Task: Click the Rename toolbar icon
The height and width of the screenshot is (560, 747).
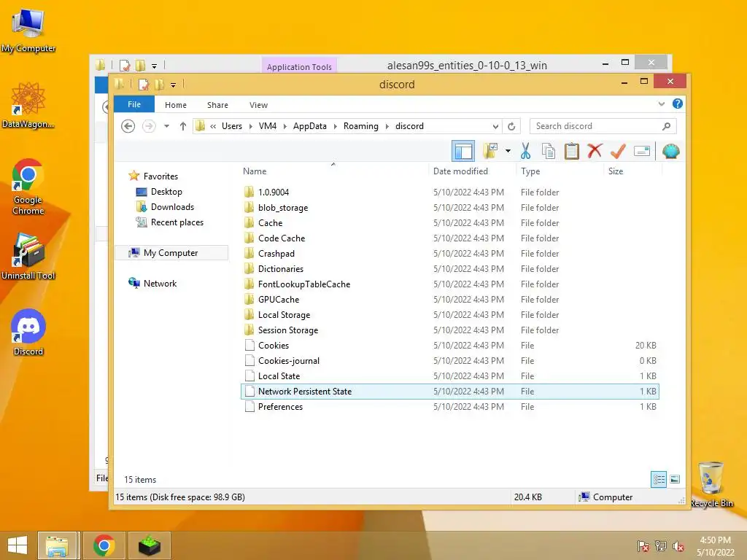Action: (x=642, y=152)
